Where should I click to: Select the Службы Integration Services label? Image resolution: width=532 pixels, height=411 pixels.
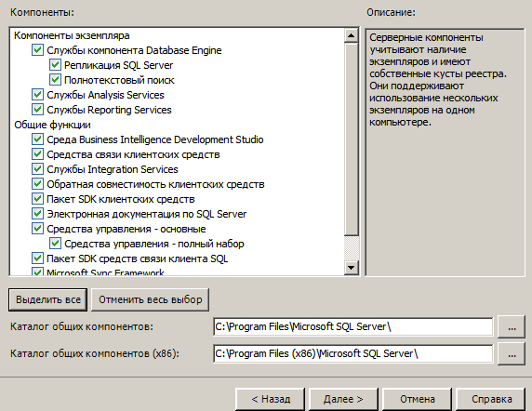[113, 169]
